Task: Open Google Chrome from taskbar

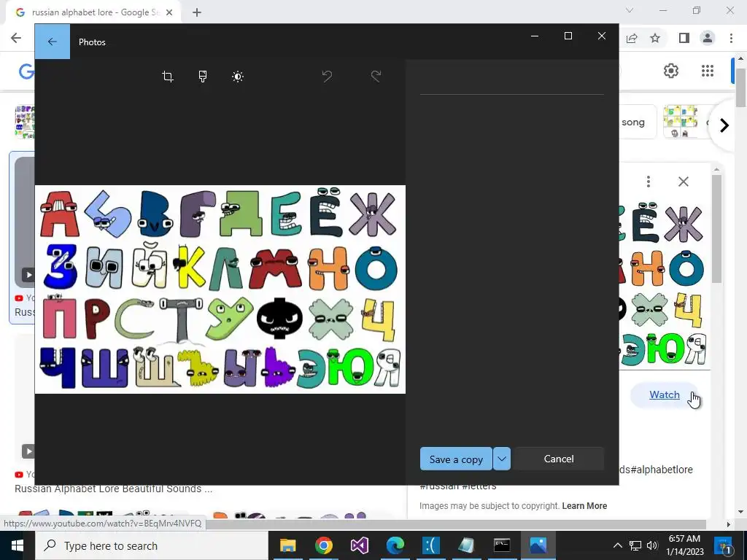Action: 323,545
